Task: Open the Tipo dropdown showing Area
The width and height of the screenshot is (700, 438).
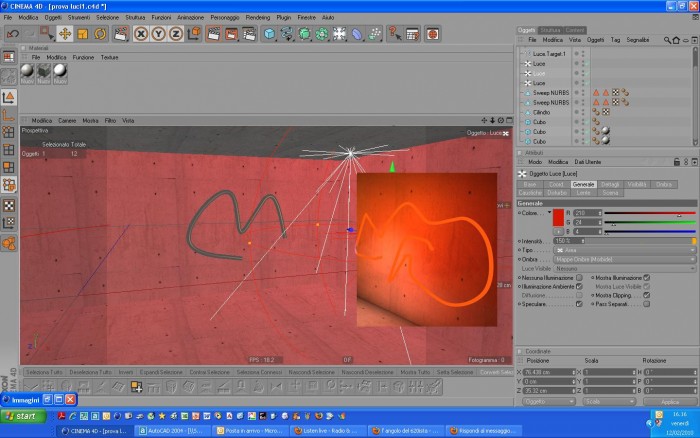Action: tap(625, 250)
